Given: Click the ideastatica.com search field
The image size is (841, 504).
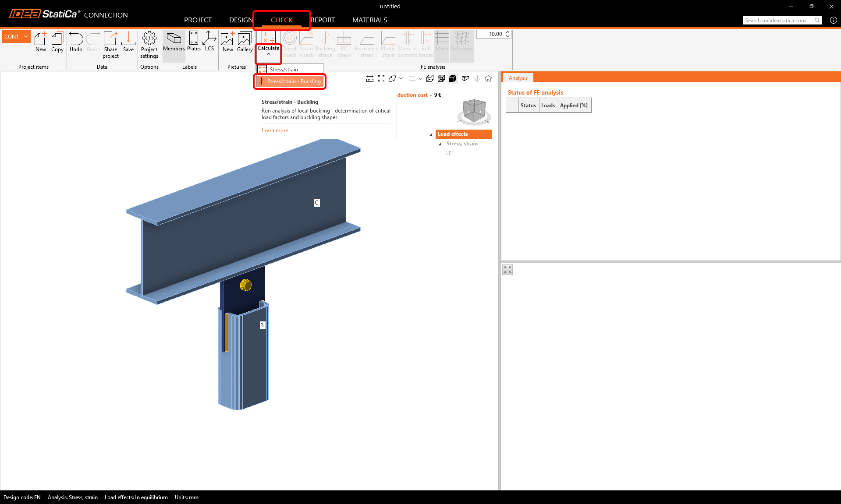Looking at the screenshot, I should tap(778, 20).
